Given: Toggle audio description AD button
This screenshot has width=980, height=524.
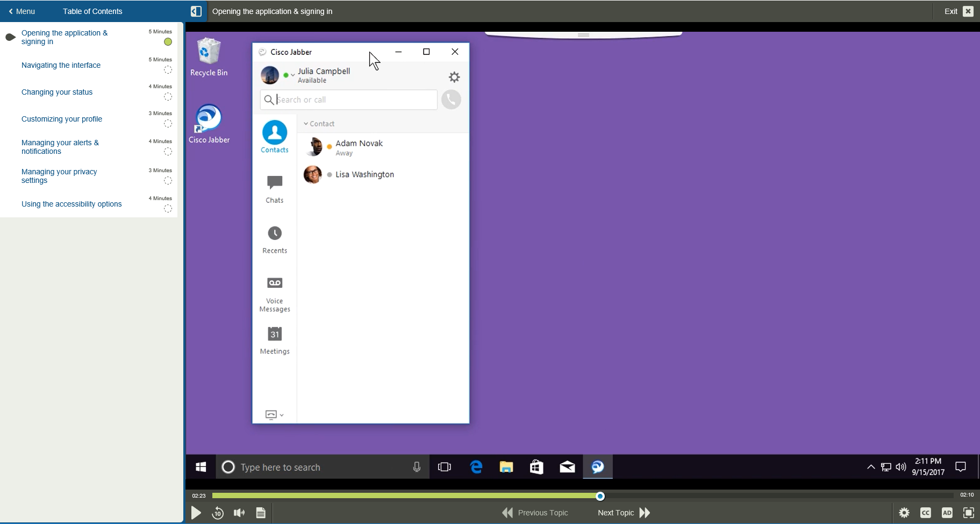Looking at the screenshot, I should point(947,513).
